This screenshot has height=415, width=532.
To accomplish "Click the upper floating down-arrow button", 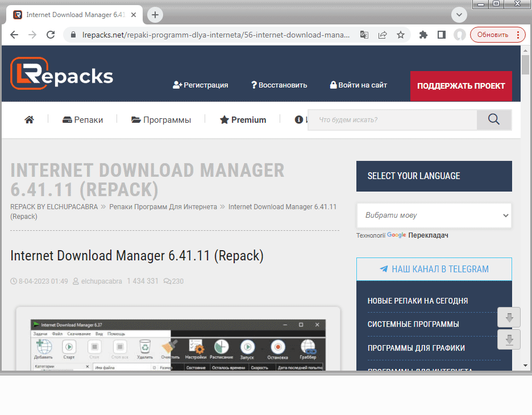I will click(x=509, y=317).
